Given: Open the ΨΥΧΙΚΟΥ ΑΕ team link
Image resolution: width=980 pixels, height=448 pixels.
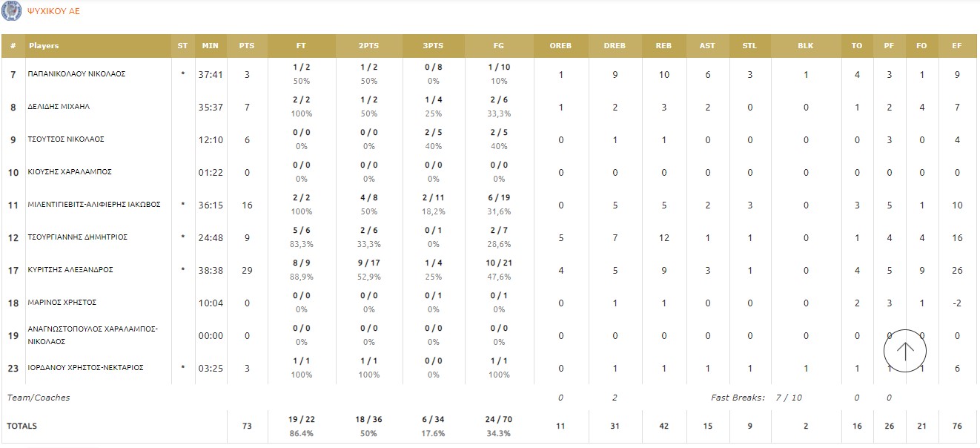Looking at the screenshot, I should (x=53, y=12).
